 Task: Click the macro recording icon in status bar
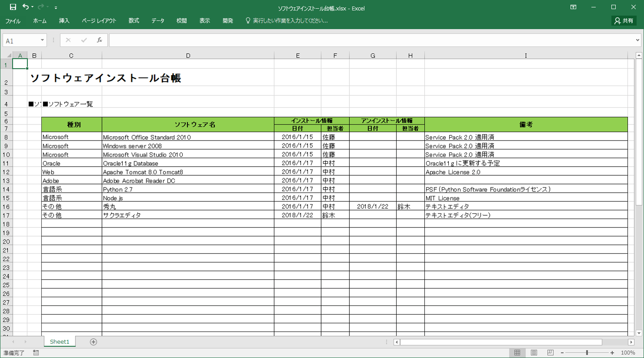click(36, 353)
